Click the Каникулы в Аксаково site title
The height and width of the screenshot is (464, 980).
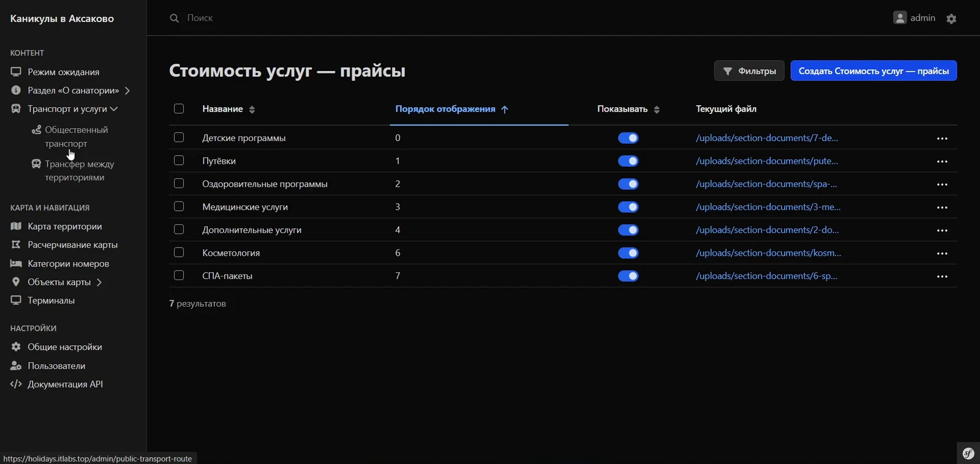(x=62, y=18)
